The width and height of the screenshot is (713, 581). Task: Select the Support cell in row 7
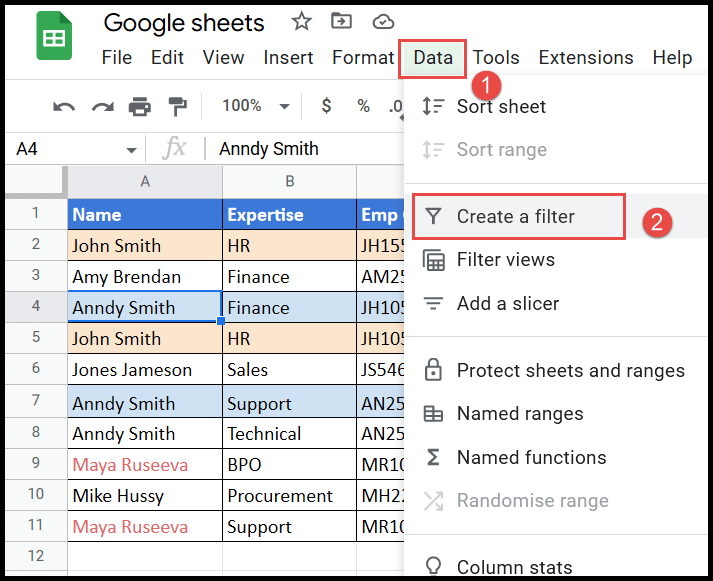tap(289, 402)
